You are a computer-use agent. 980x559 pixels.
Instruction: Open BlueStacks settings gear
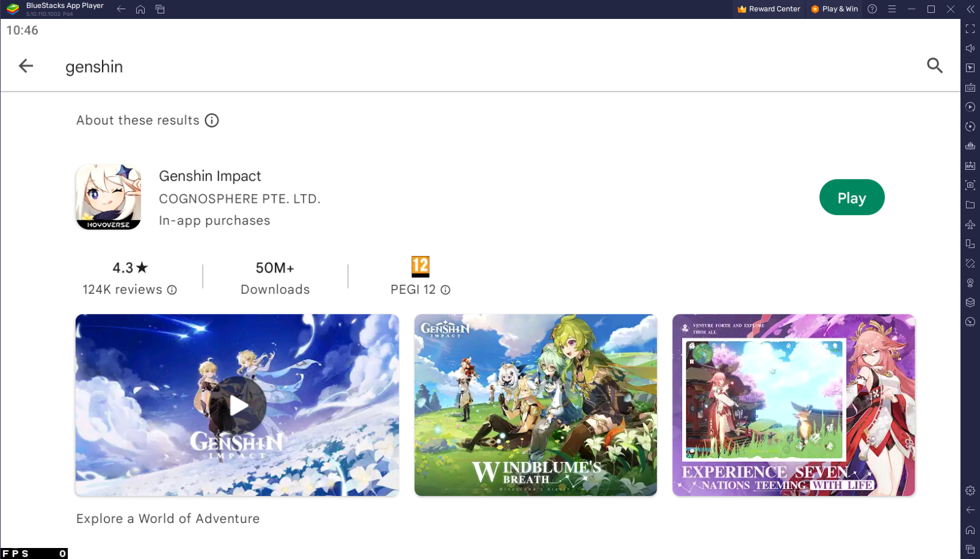pos(970,491)
